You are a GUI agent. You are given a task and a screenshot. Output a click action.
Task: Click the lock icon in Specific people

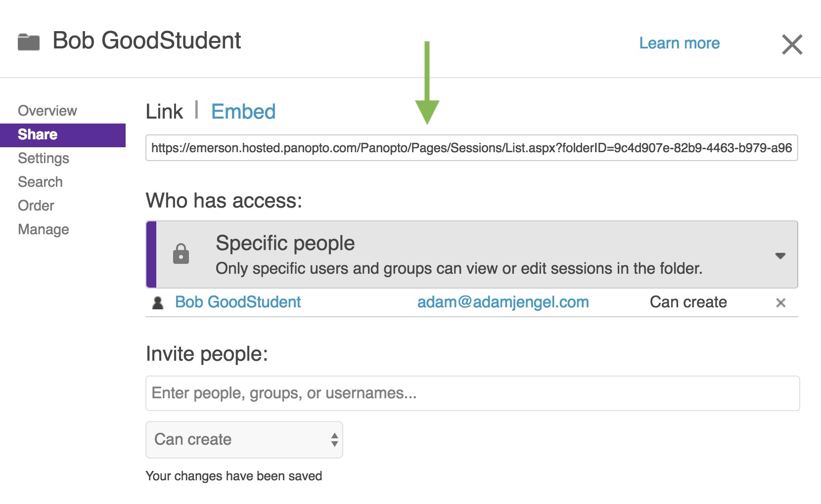coord(181,254)
